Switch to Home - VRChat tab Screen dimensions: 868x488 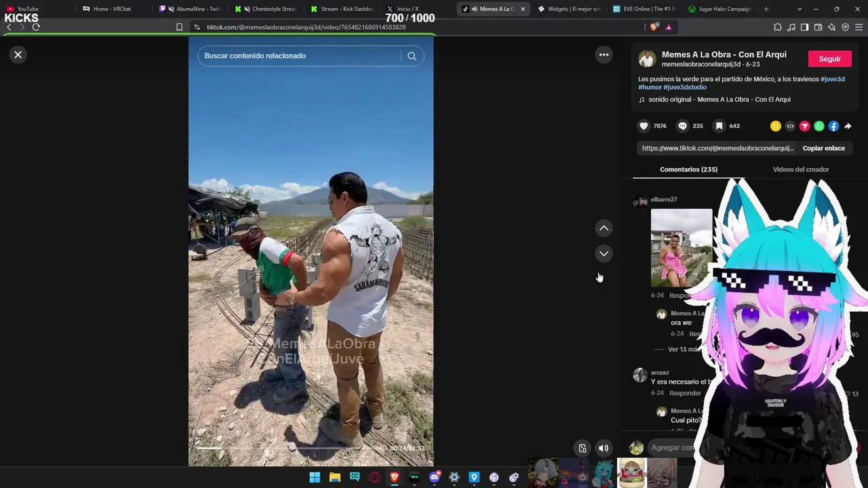click(x=112, y=9)
